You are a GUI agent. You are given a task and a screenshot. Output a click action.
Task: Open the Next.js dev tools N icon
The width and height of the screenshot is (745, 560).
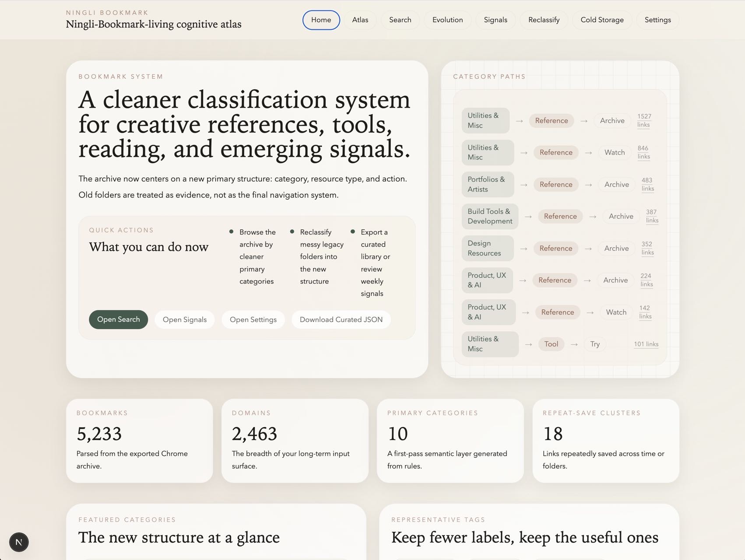(19, 542)
